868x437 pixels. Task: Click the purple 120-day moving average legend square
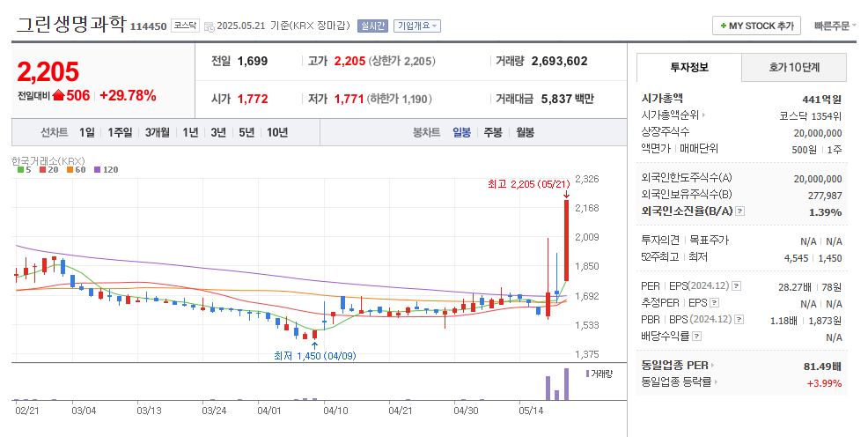point(98,170)
